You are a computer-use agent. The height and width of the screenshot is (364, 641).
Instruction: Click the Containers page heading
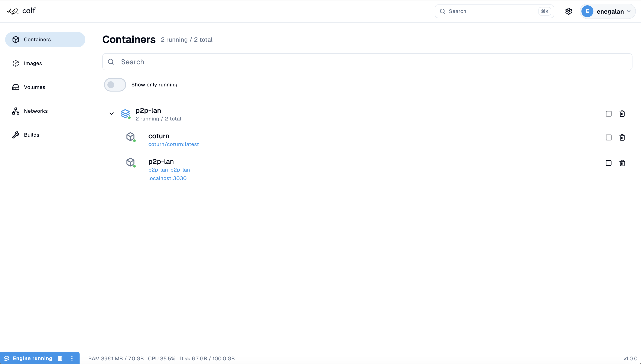[129, 40]
